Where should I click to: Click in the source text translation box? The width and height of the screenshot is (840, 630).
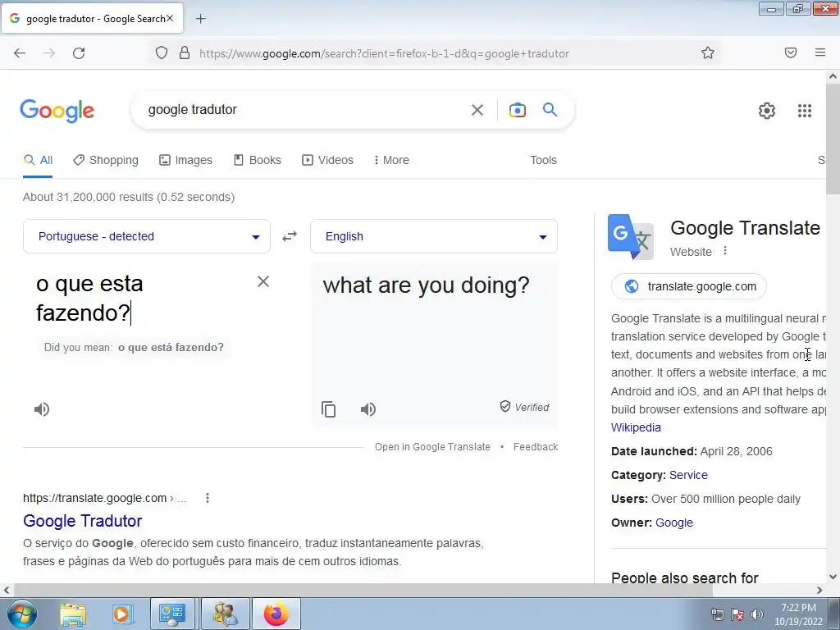[143, 299]
